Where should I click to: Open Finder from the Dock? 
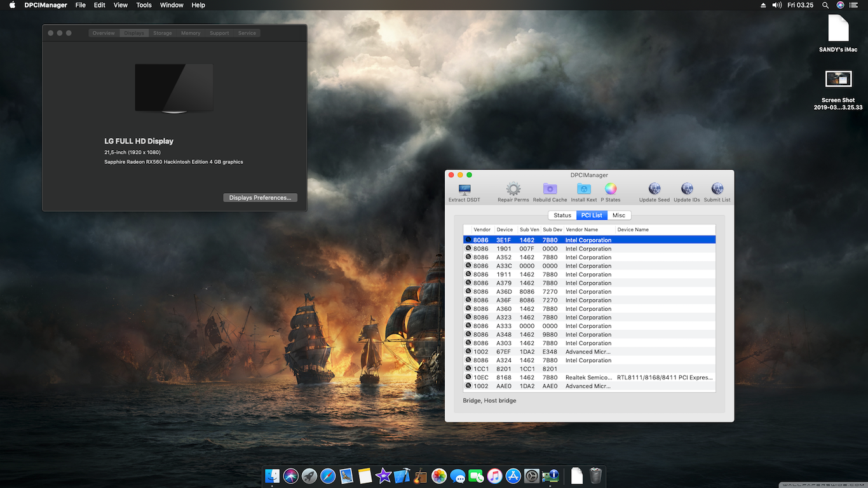[272, 476]
